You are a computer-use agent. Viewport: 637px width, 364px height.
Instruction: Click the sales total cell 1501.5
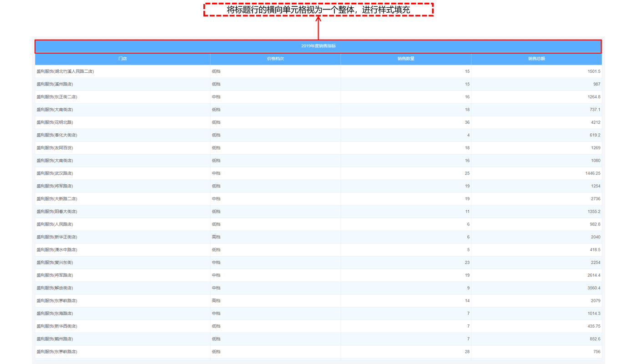pyautogui.click(x=593, y=71)
